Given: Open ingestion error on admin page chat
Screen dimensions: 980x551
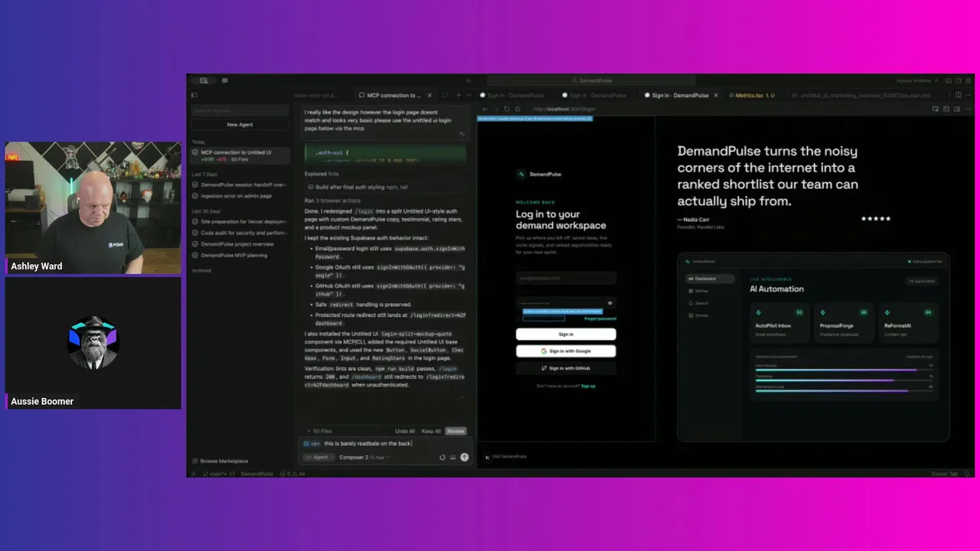Looking at the screenshot, I should click(x=240, y=196).
